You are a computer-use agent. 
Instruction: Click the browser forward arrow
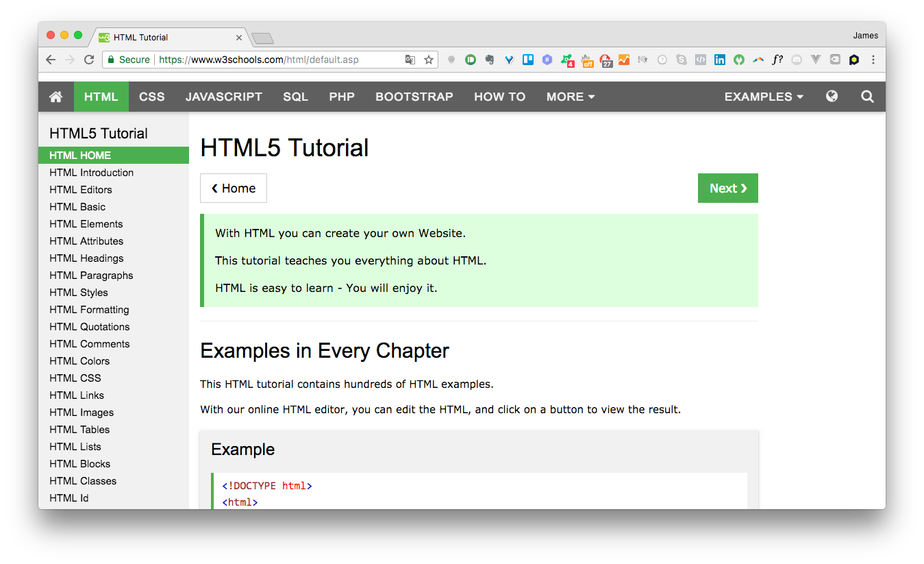tap(70, 60)
